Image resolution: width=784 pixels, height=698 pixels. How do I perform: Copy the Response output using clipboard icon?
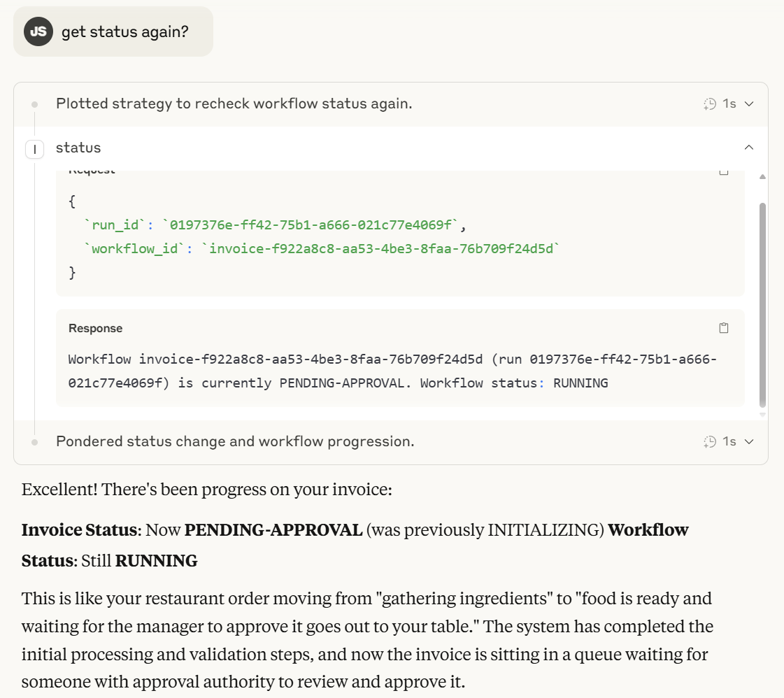click(724, 328)
